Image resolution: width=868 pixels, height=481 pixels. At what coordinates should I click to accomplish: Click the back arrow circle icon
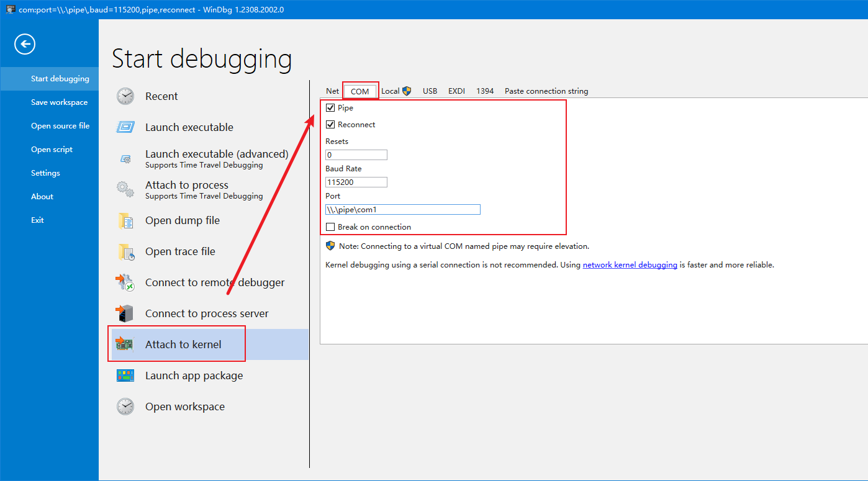(25, 44)
